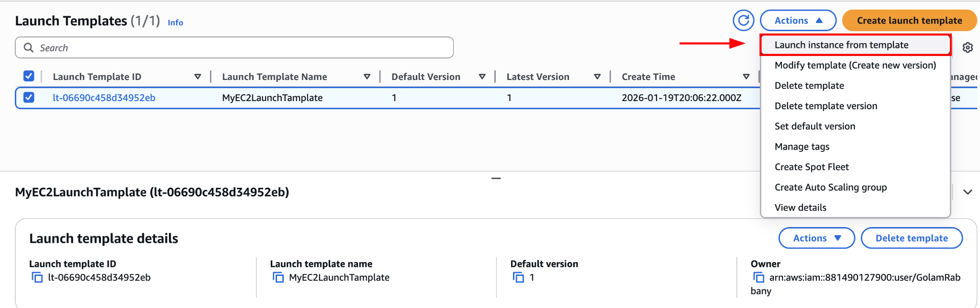Collapse the Launch template details section
The height and width of the screenshot is (308, 980).
point(968,192)
